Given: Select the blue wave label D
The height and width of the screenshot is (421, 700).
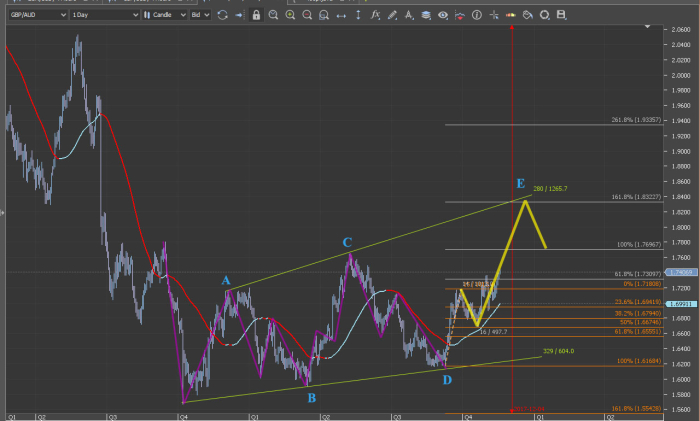Looking at the screenshot, I should coord(447,380).
